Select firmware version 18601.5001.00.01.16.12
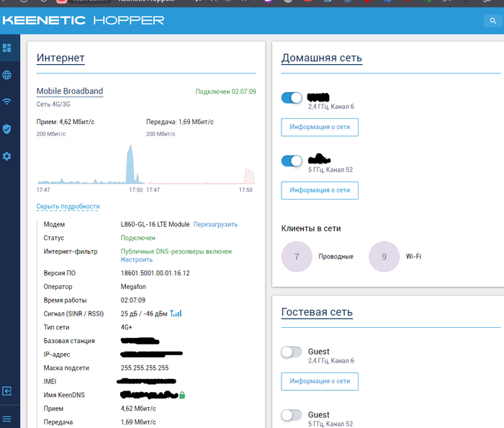Viewport: 504px width, 428px height. click(156, 273)
